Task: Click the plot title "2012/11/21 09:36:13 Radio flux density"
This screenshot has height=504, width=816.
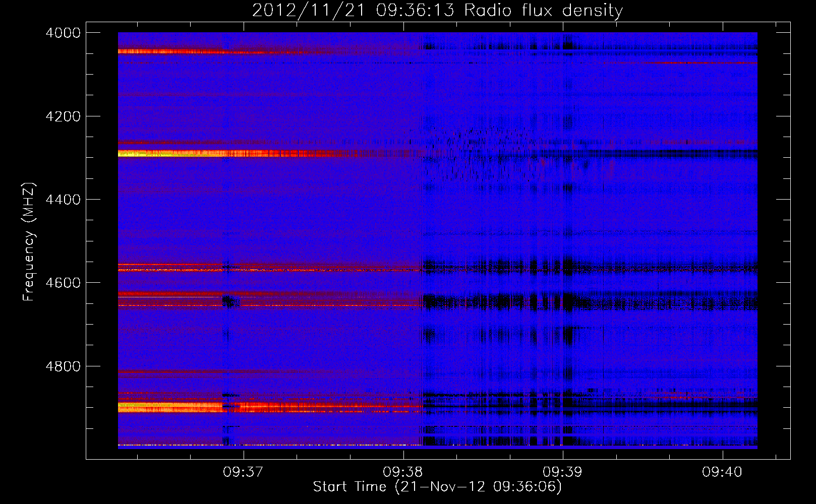Action: (x=437, y=10)
